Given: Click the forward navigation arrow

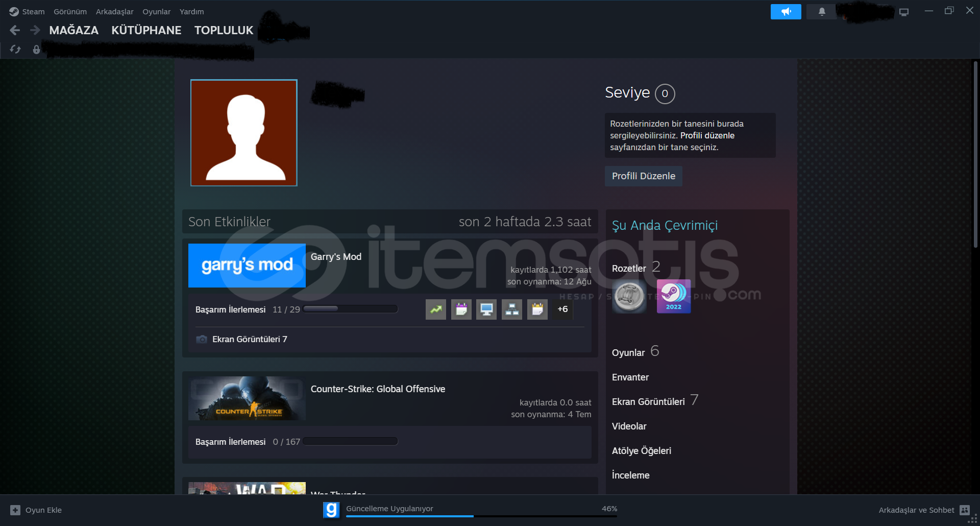Looking at the screenshot, I should (35, 31).
